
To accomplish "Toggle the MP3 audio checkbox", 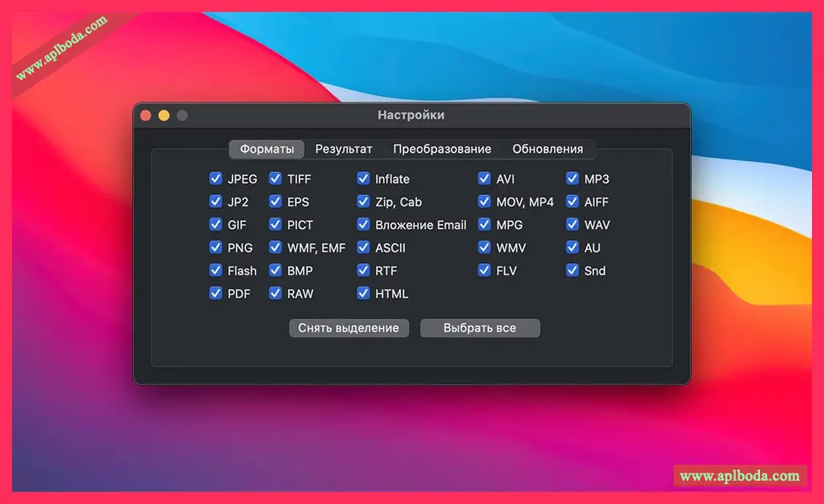I will 572,178.
